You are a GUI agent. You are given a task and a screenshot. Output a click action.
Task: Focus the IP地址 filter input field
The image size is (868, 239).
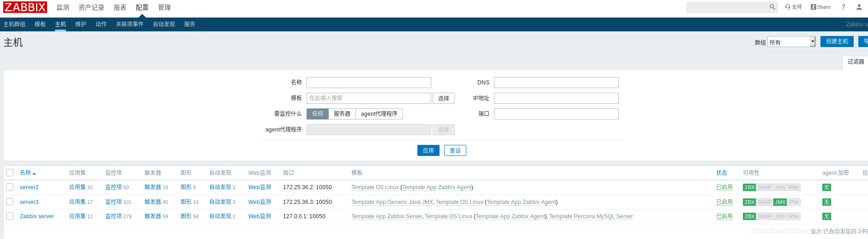click(556, 98)
